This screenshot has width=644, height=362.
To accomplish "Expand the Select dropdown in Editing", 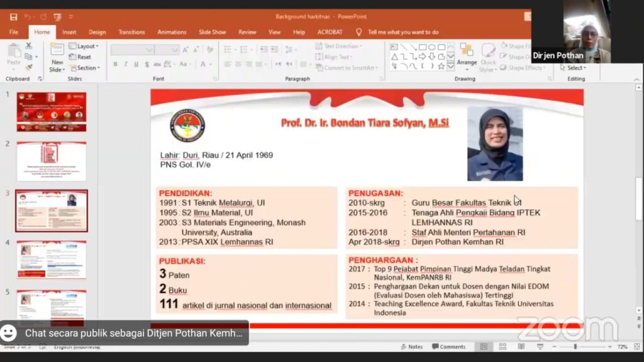I will pyautogui.click(x=575, y=68).
